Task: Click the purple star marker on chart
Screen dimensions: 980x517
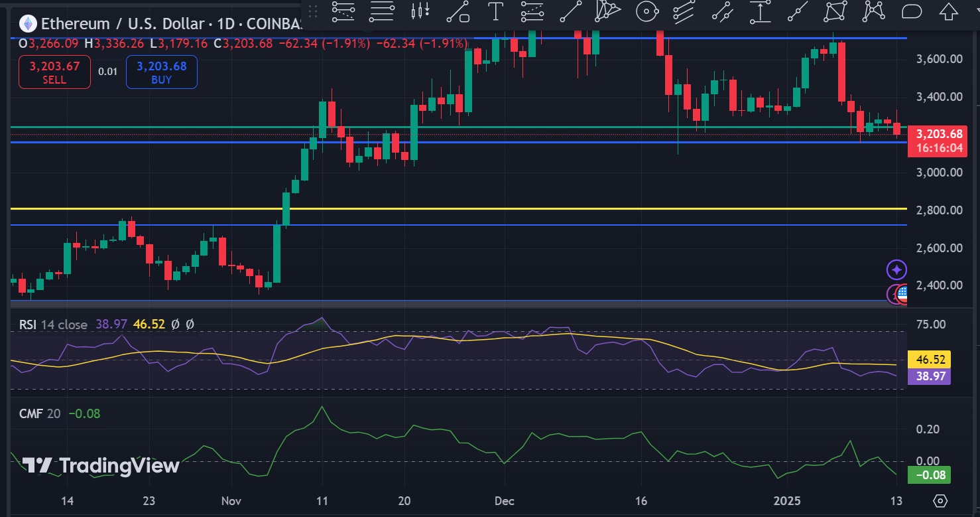Action: pos(896,269)
